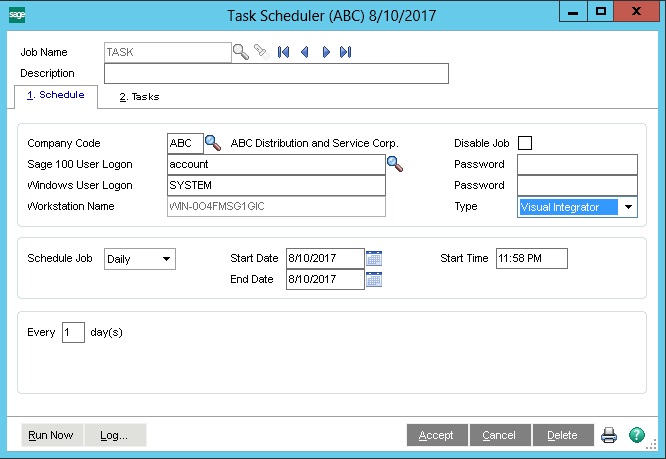
Task: Go to the next job record
Action: (x=326, y=52)
